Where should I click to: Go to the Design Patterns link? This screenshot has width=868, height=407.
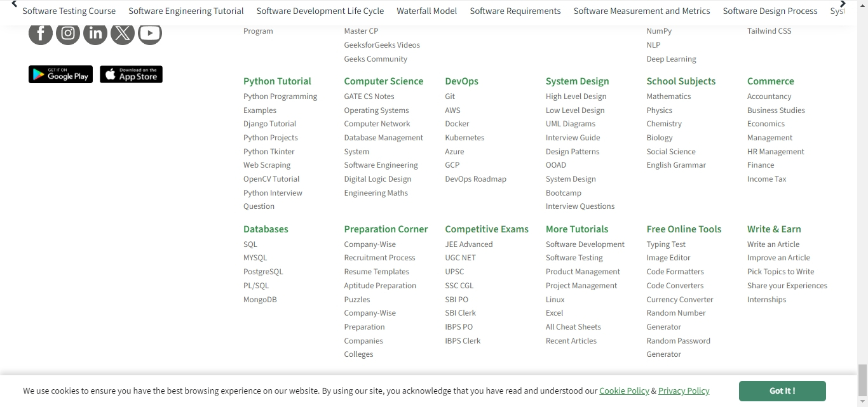click(573, 152)
